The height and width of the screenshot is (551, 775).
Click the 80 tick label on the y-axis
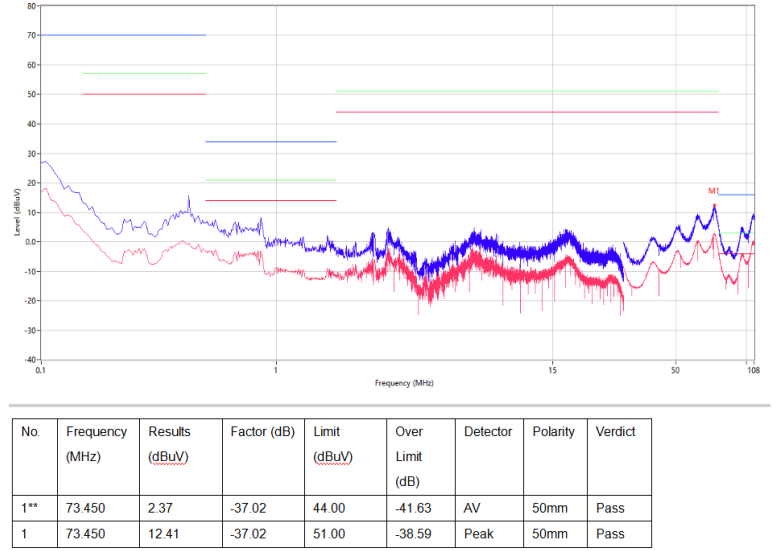(x=32, y=6)
